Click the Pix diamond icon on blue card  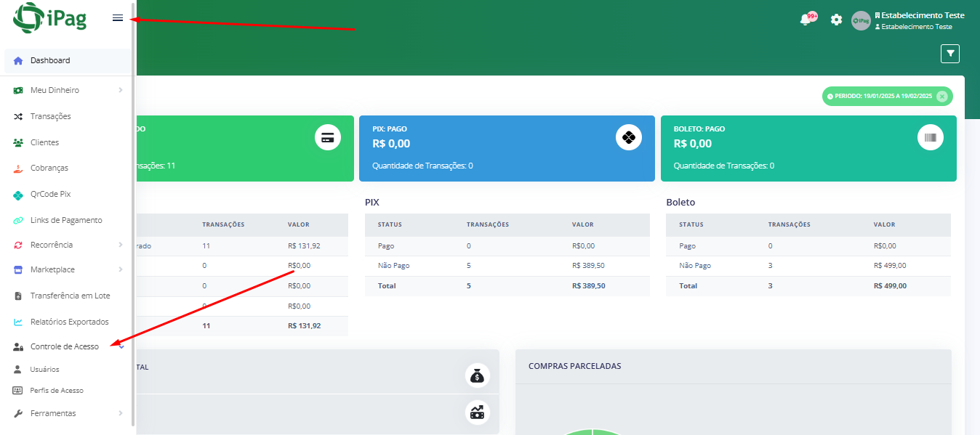[629, 137]
